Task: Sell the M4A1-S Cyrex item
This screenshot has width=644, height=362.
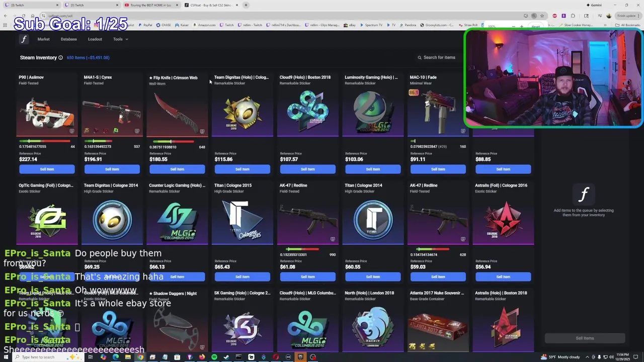Action: (112, 169)
